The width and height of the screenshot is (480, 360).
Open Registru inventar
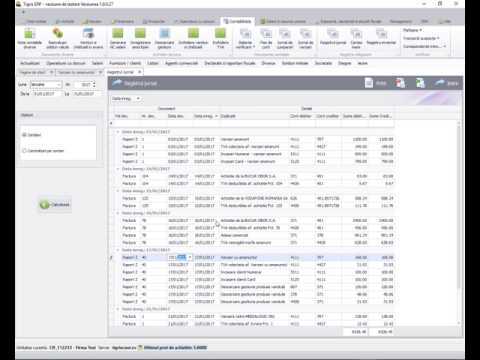381,37
